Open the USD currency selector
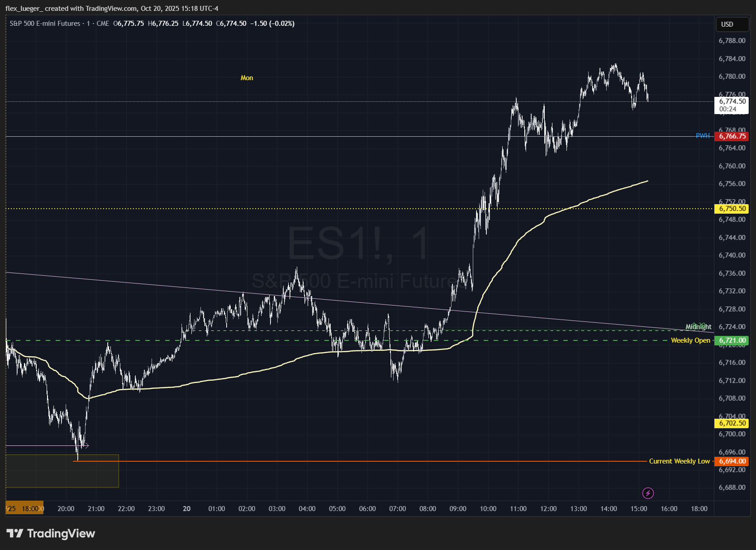This screenshot has height=550, width=756. tap(732, 24)
